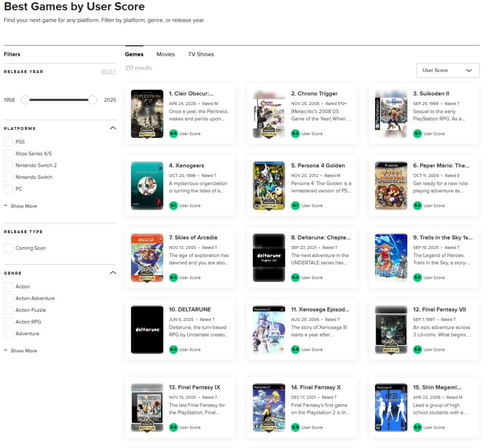
Task: Open the Shin Megami Persona 3 cover
Action: [x=391, y=408]
